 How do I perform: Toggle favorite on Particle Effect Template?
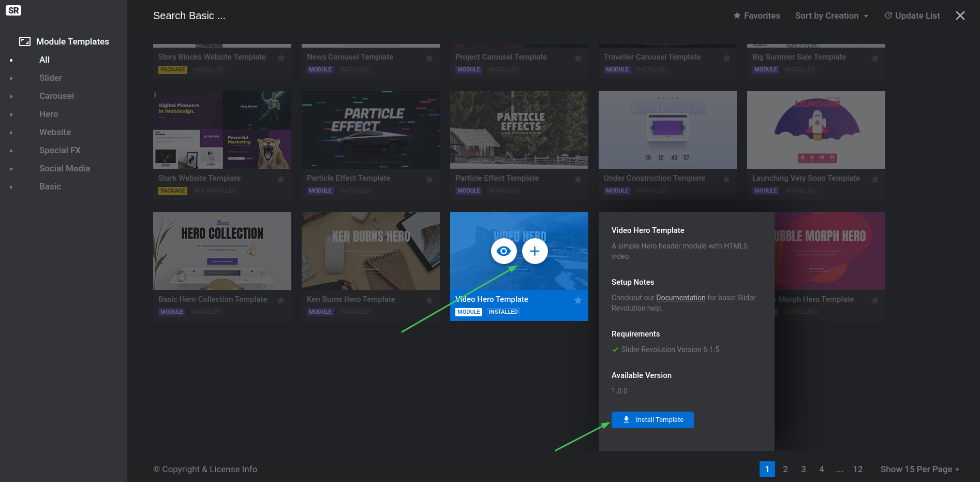click(x=429, y=179)
